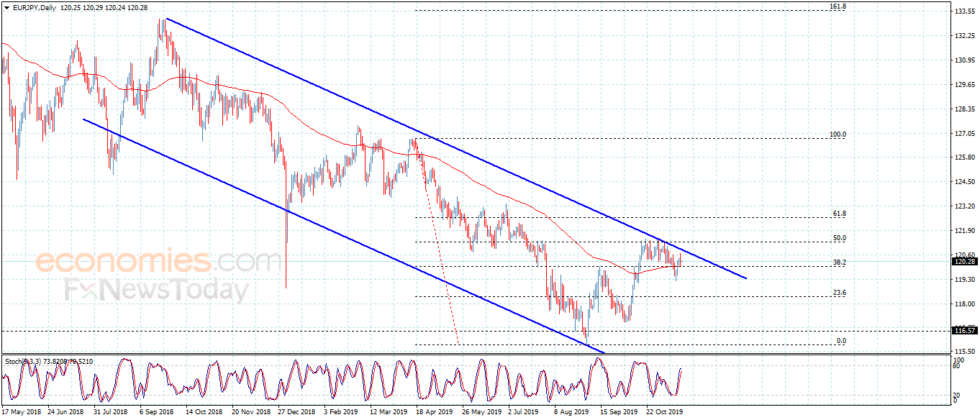Click the FxNewsToday watermark logo
Viewport: 980px width, 420px height.
point(157,291)
